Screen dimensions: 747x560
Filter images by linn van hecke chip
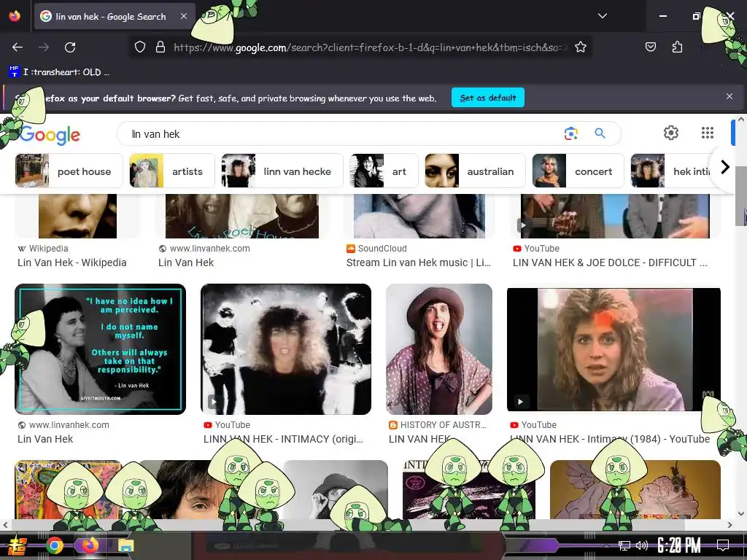pyautogui.click(x=282, y=171)
